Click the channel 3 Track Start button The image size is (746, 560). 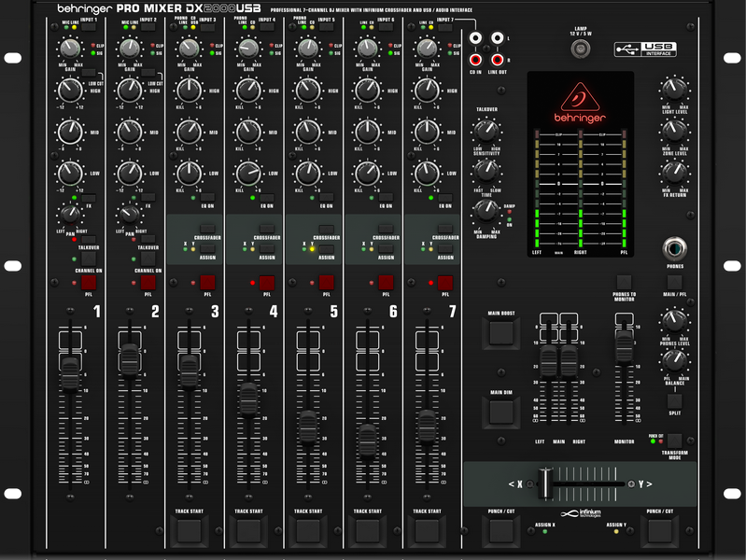tap(190, 531)
